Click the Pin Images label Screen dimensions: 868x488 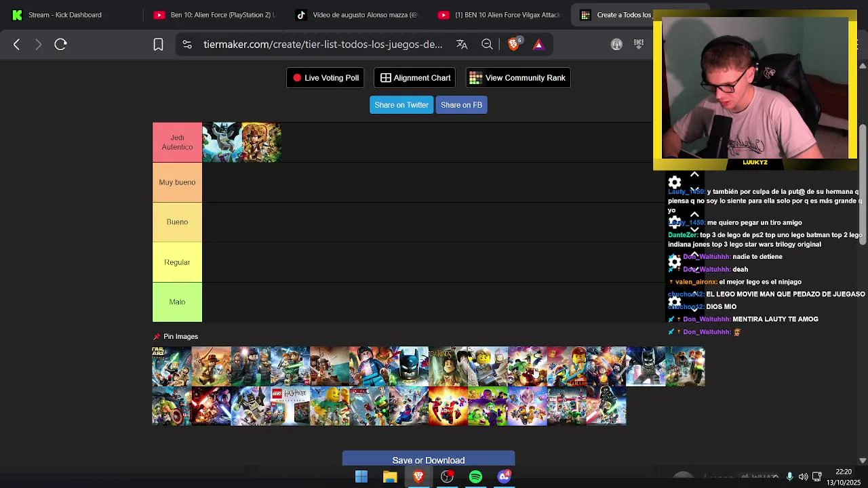pos(180,337)
